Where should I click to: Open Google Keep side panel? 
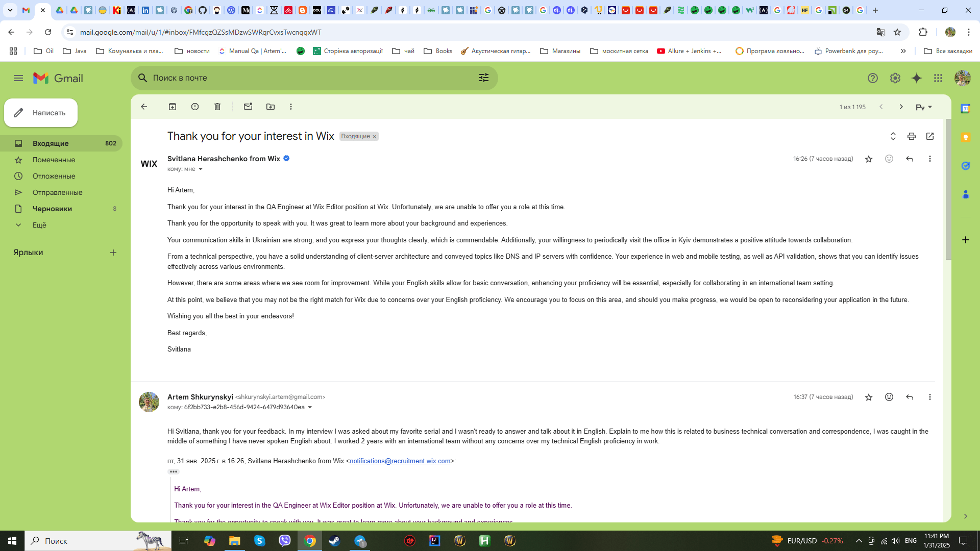point(966,137)
